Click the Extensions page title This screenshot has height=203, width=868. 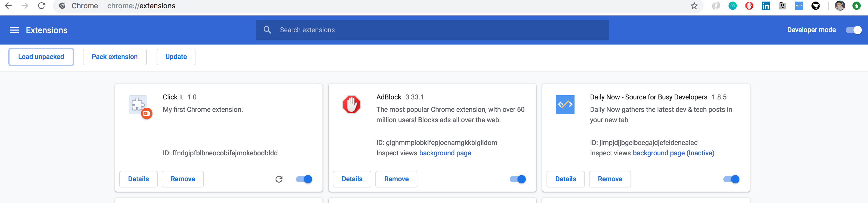point(46,30)
